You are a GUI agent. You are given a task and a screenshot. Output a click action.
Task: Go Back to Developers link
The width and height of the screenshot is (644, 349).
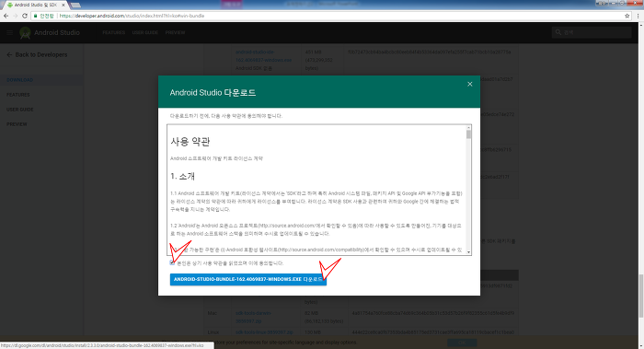(x=37, y=54)
